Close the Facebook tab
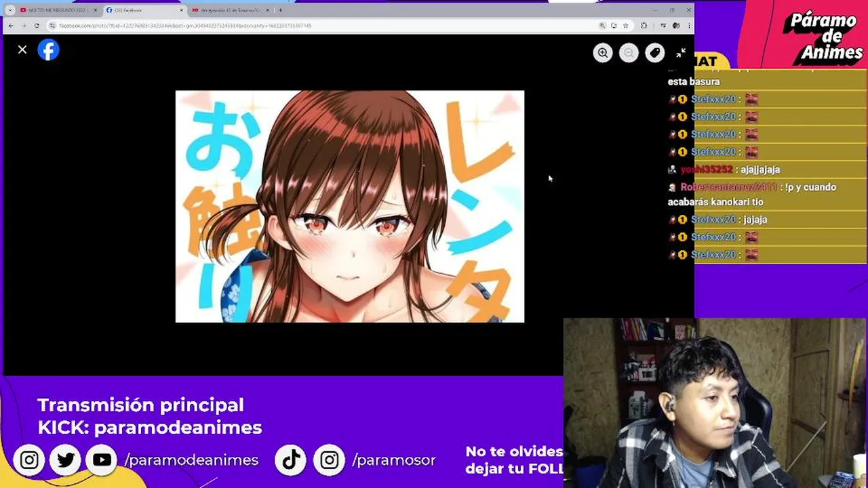868x488 pixels. (x=182, y=10)
